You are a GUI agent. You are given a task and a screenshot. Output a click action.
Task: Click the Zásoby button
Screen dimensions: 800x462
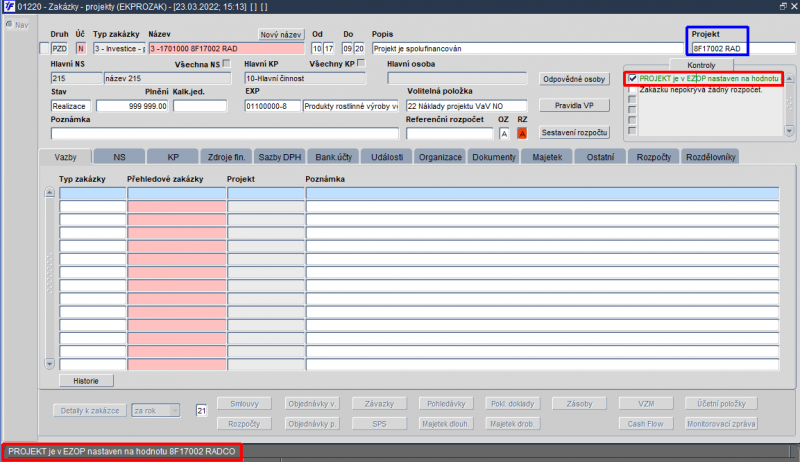click(x=579, y=404)
